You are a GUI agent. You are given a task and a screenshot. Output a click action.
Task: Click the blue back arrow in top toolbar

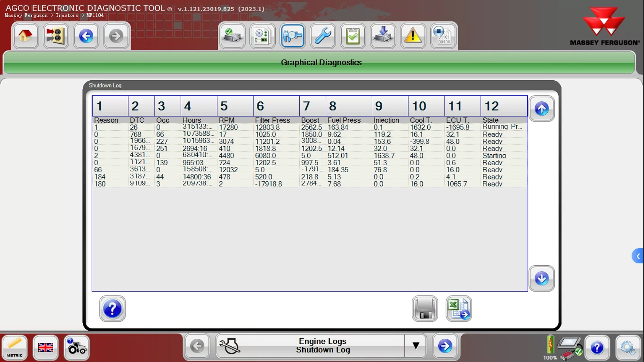point(86,36)
